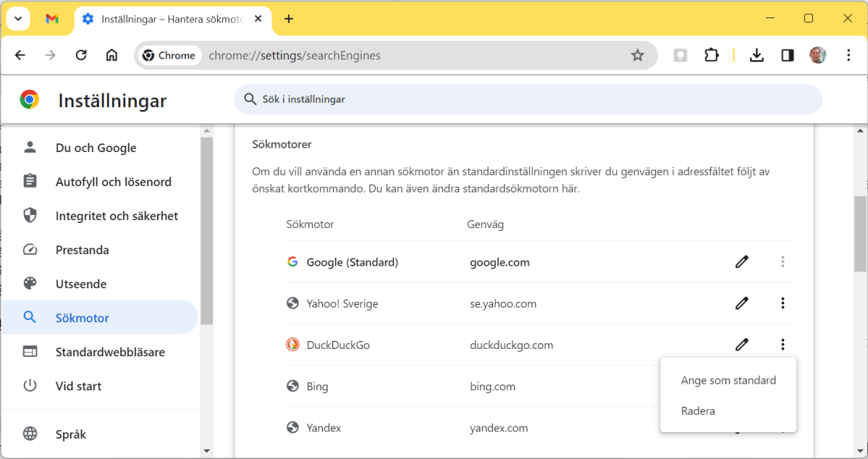Open more actions for Yahoo! Sverige
868x459 pixels.
pyautogui.click(x=783, y=303)
